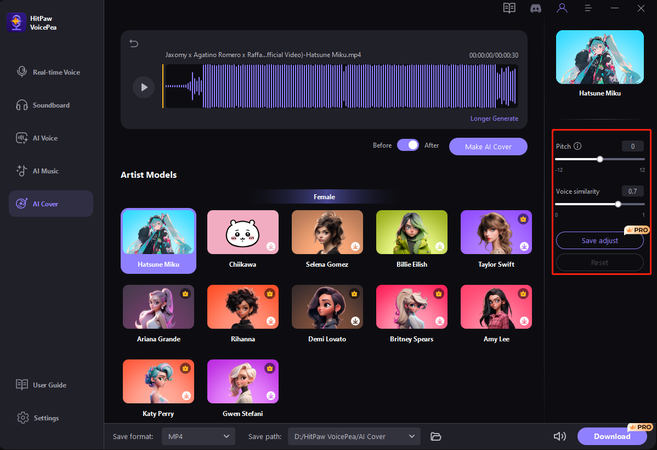Viewport: 657px width, 450px height.
Task: Click the Reset button
Action: point(600,263)
